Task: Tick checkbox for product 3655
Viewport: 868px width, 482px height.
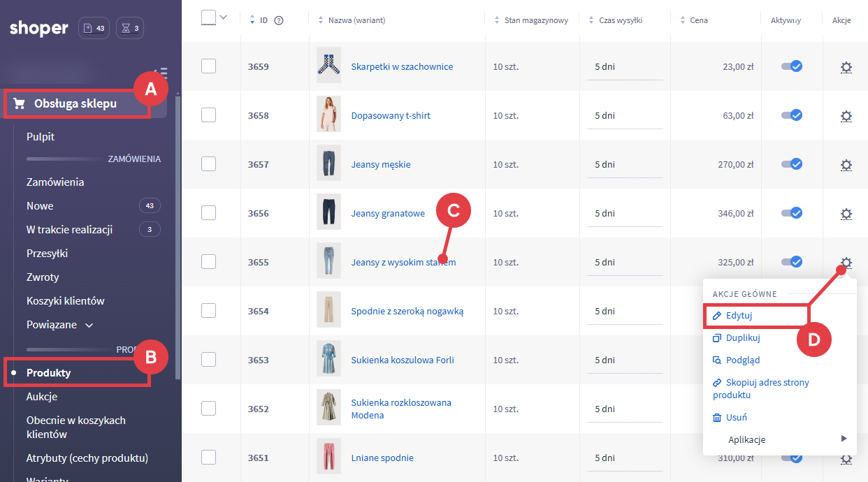Action: pyautogui.click(x=208, y=262)
